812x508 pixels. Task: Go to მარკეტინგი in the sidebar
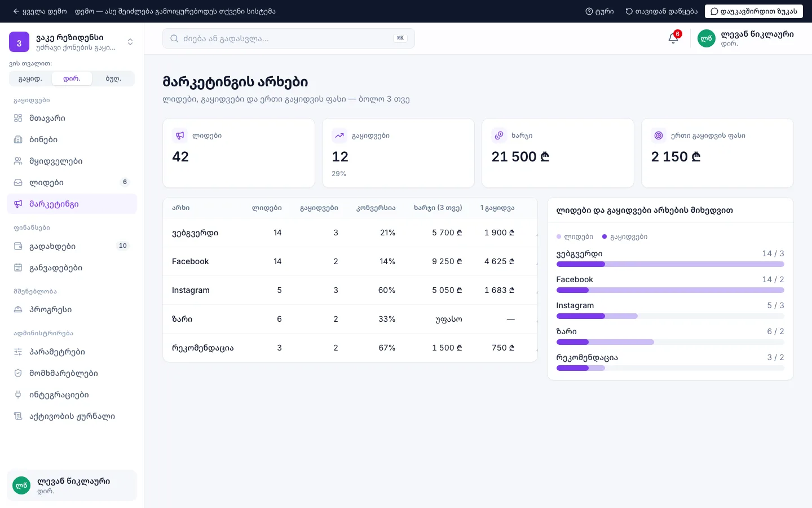[72, 204]
